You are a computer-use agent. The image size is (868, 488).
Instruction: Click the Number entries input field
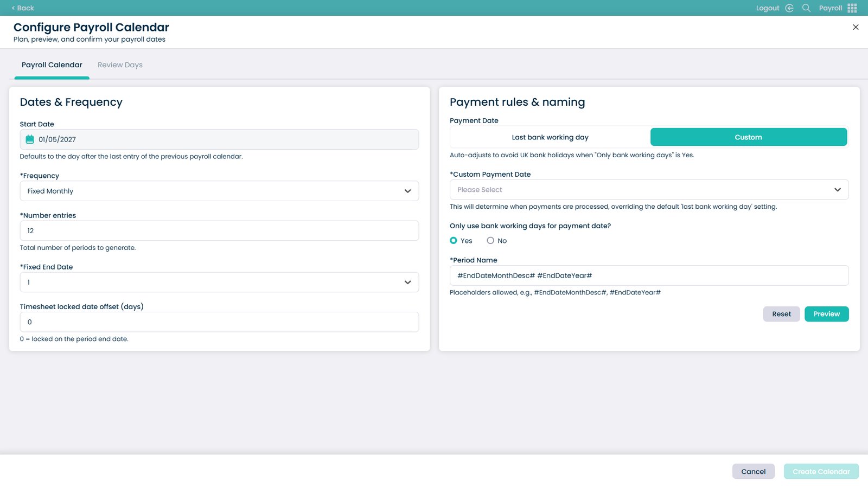pyautogui.click(x=219, y=231)
